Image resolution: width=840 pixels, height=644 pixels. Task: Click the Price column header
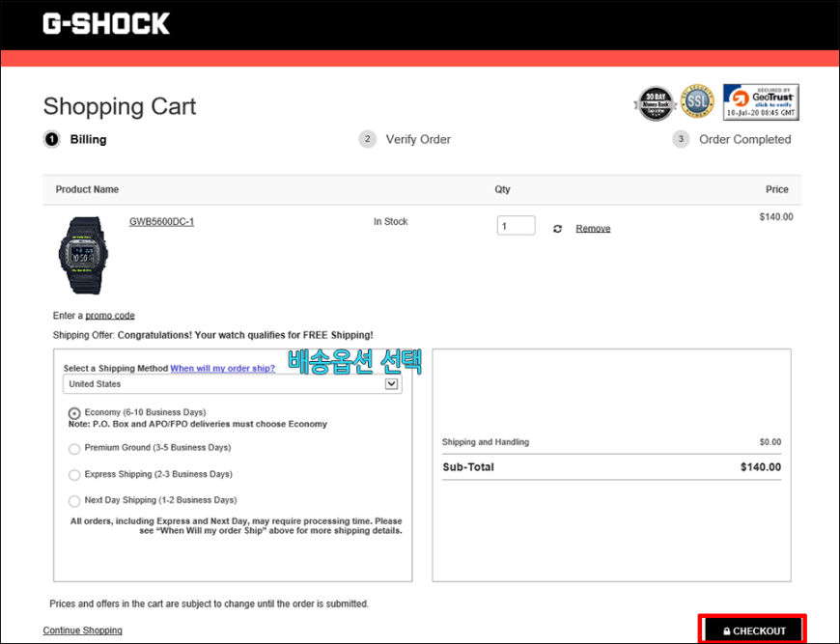[x=777, y=189]
